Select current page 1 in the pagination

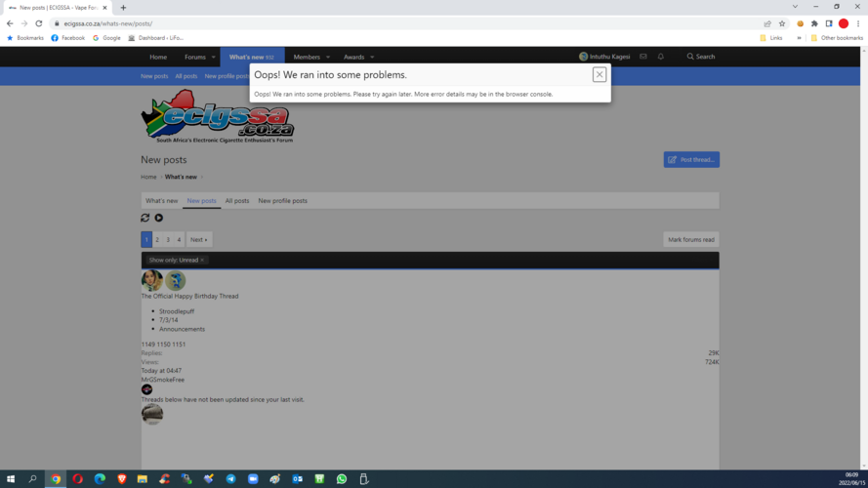click(146, 239)
